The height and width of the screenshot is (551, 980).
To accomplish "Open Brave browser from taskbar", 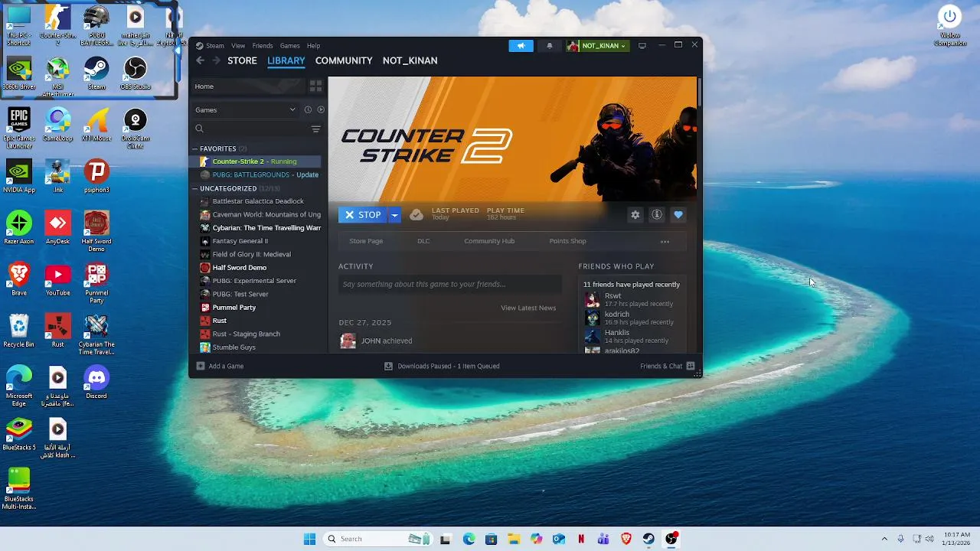I will pos(626,539).
